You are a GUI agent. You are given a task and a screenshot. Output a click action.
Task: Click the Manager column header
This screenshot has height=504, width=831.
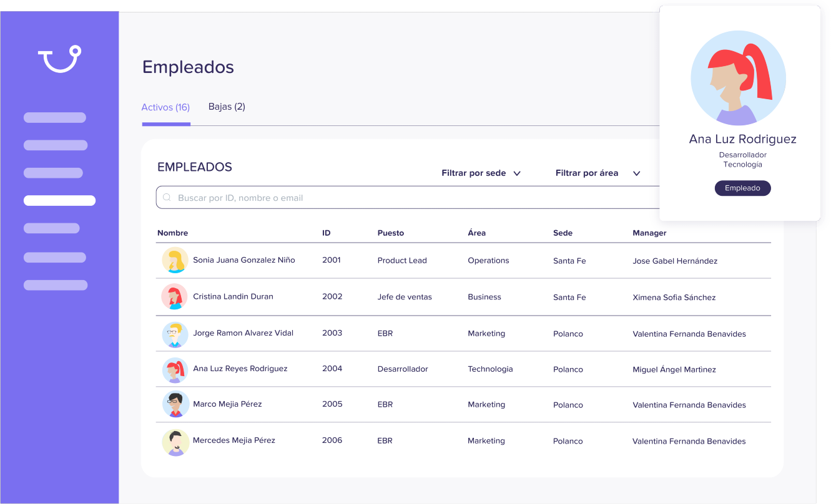pyautogui.click(x=649, y=233)
